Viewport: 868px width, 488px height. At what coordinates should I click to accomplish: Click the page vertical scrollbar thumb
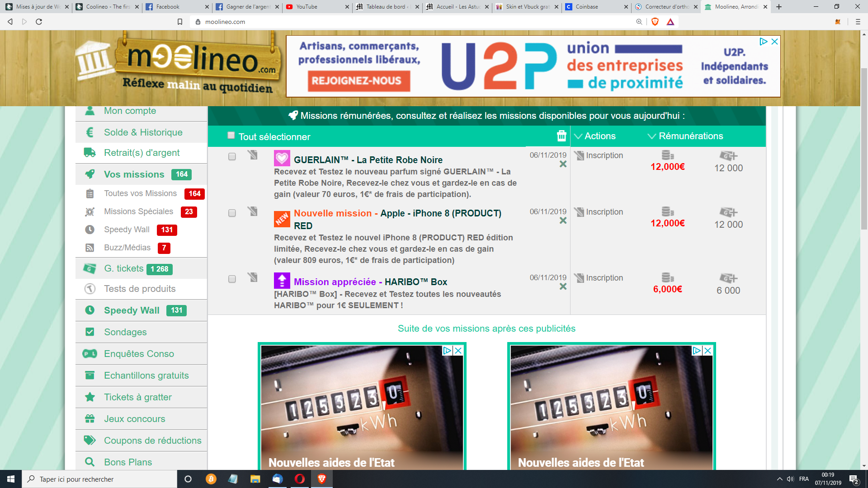(x=864, y=149)
